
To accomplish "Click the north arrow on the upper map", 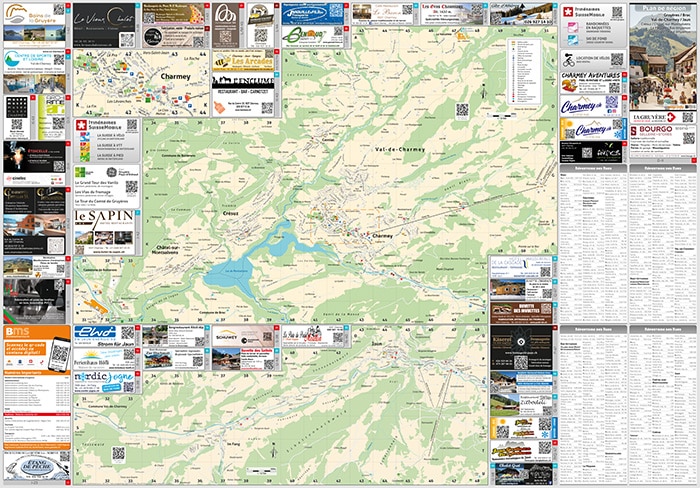I will (x=483, y=93).
